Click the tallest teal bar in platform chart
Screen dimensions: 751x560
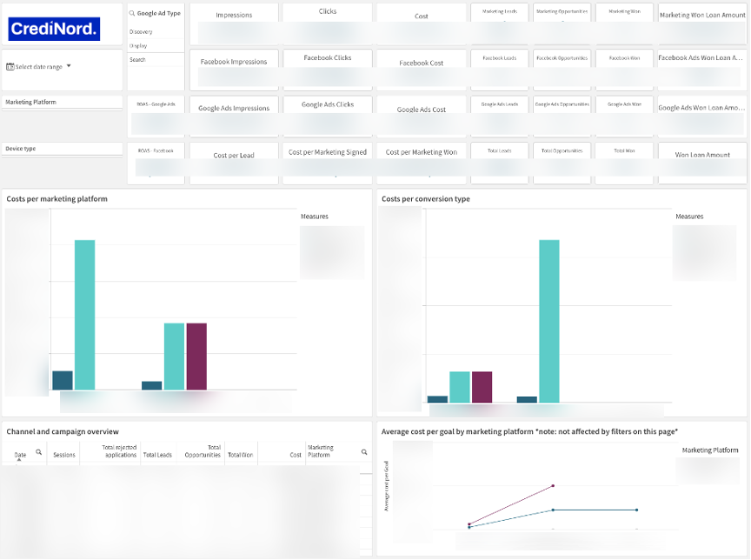click(x=84, y=313)
